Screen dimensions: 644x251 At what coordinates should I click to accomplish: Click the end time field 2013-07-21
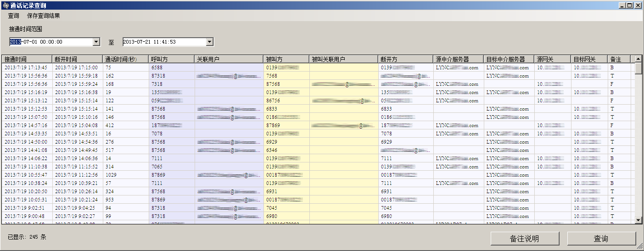click(x=163, y=42)
